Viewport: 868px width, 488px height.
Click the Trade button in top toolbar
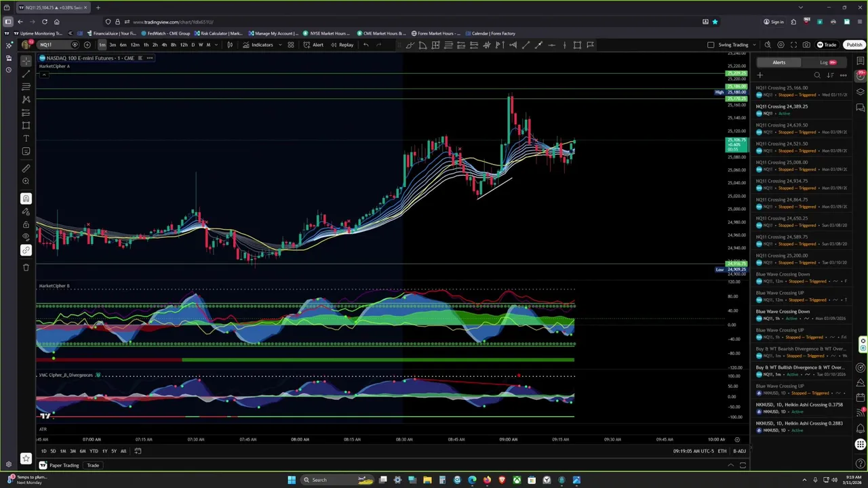click(827, 45)
